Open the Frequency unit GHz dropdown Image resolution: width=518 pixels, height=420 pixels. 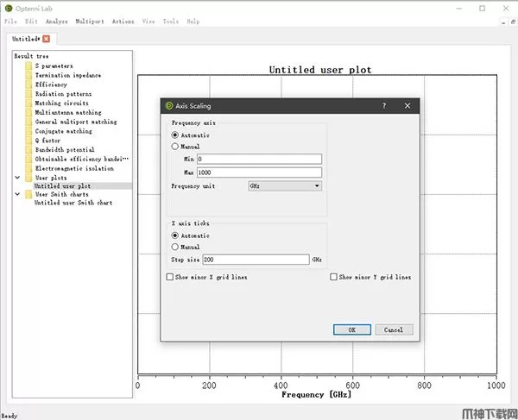(x=284, y=185)
